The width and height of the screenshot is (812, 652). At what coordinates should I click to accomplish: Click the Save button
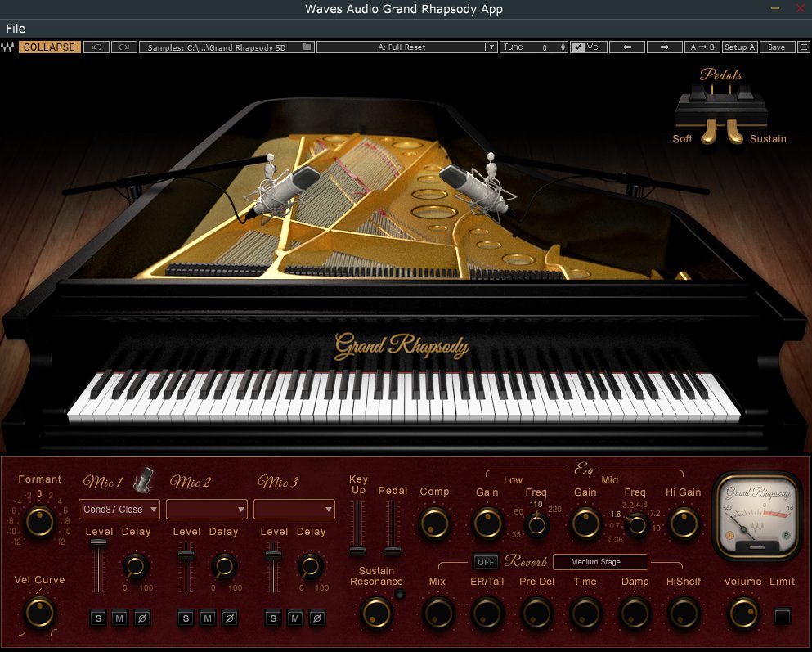tap(776, 47)
